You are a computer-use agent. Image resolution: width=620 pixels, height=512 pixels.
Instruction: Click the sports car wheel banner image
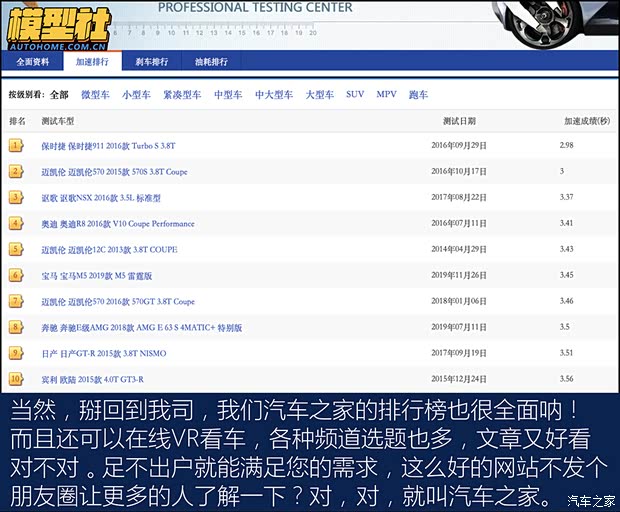(x=554, y=25)
